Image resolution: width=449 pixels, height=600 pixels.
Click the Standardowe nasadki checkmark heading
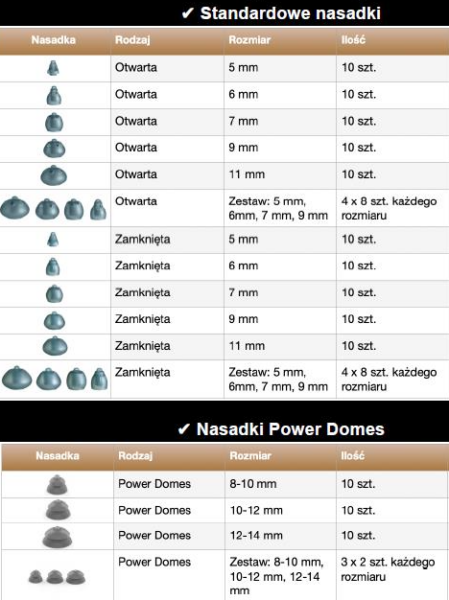click(x=281, y=13)
